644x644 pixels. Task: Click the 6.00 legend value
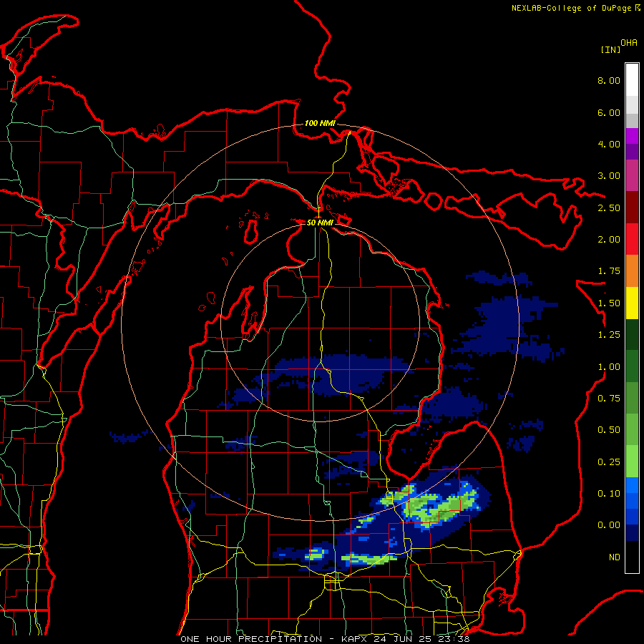click(x=609, y=112)
